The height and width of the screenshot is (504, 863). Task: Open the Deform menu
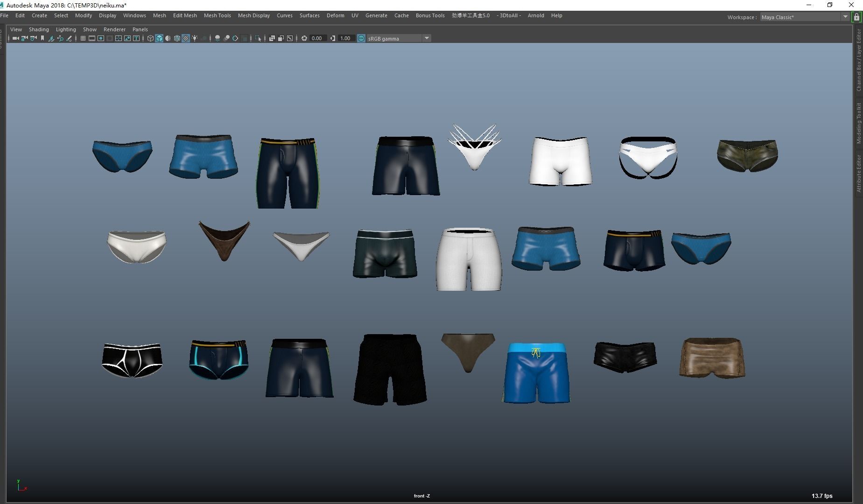click(x=335, y=15)
